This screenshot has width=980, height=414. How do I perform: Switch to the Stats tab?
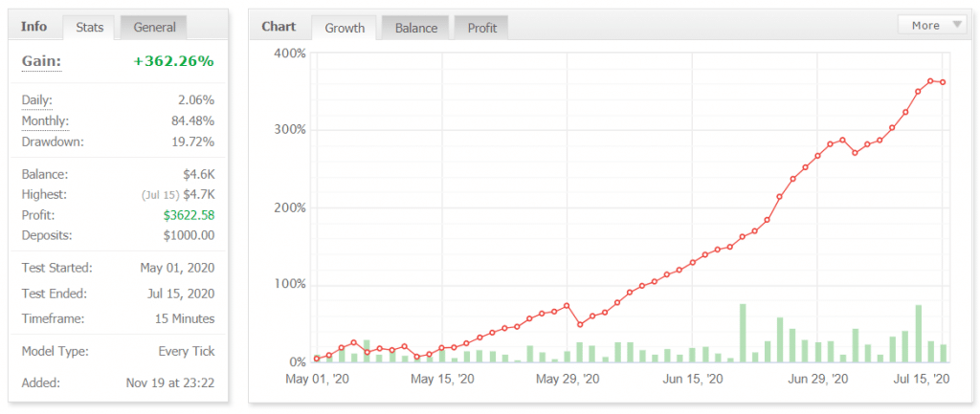pos(89,28)
